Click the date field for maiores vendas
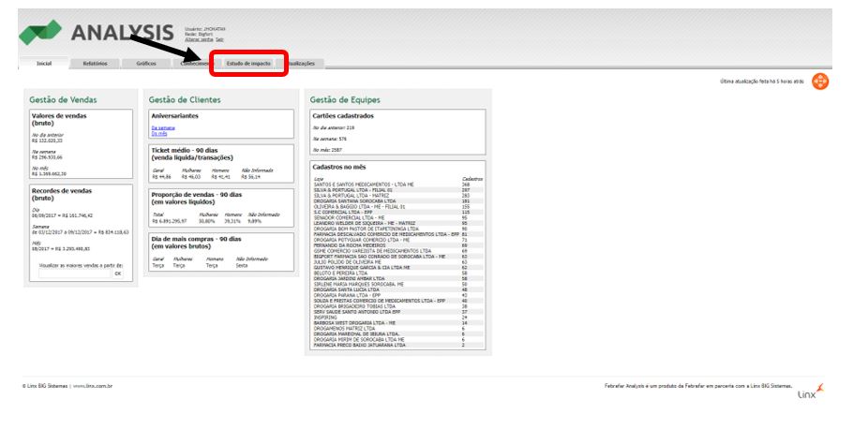The height and width of the screenshot is (429, 868). tap(72, 274)
